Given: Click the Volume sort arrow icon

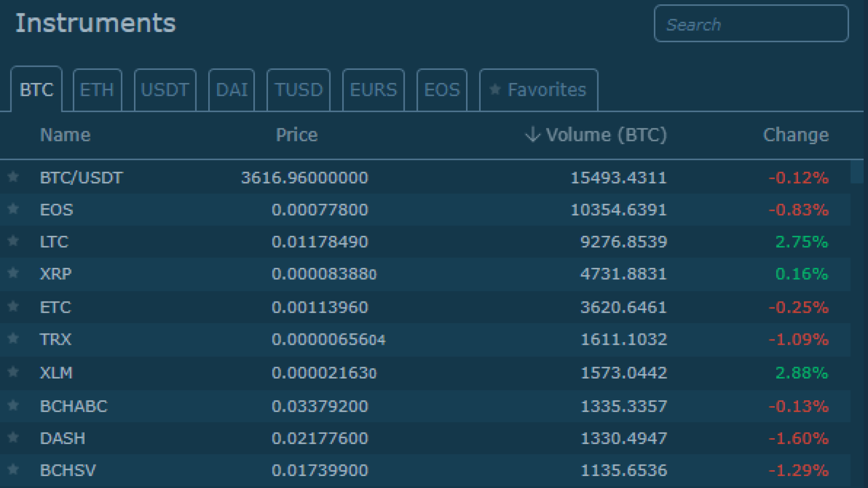Looking at the screenshot, I should coord(533,134).
